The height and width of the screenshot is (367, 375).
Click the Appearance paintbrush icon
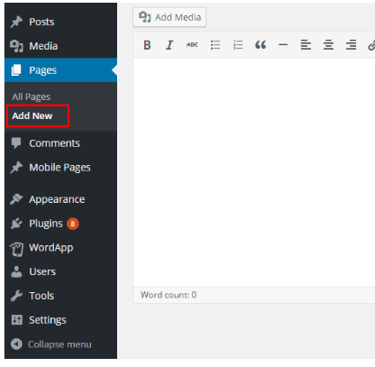[16, 199]
